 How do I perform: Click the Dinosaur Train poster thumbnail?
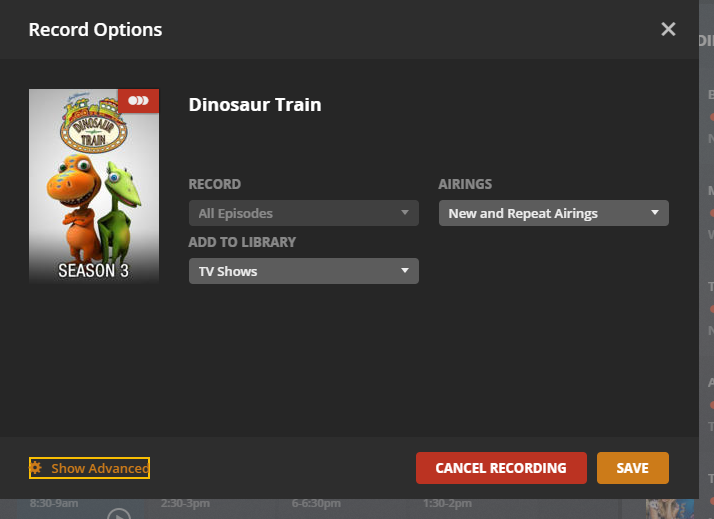[94, 186]
